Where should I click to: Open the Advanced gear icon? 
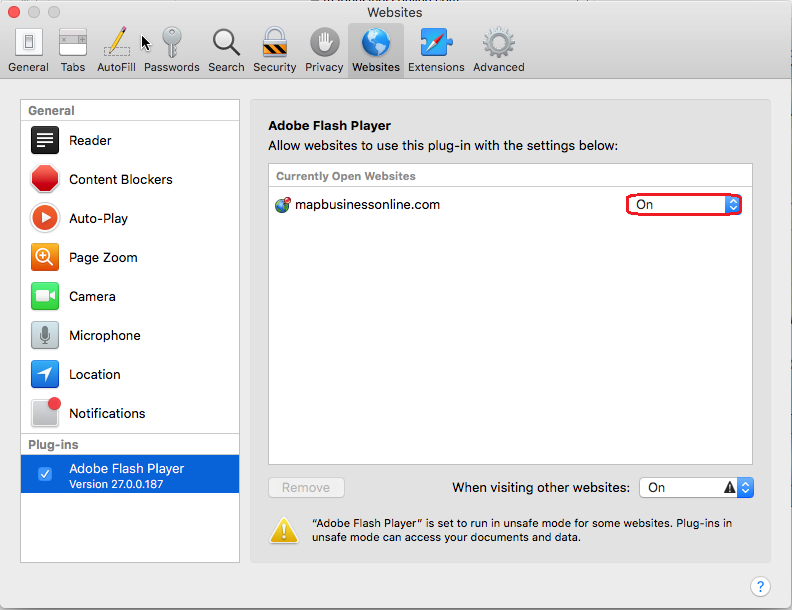point(499,42)
